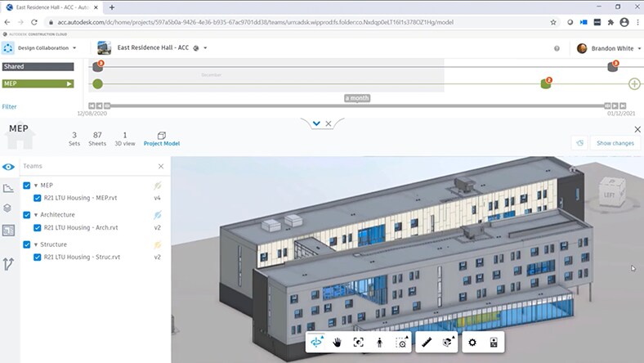Click the Fit to View tool

pos(359,343)
